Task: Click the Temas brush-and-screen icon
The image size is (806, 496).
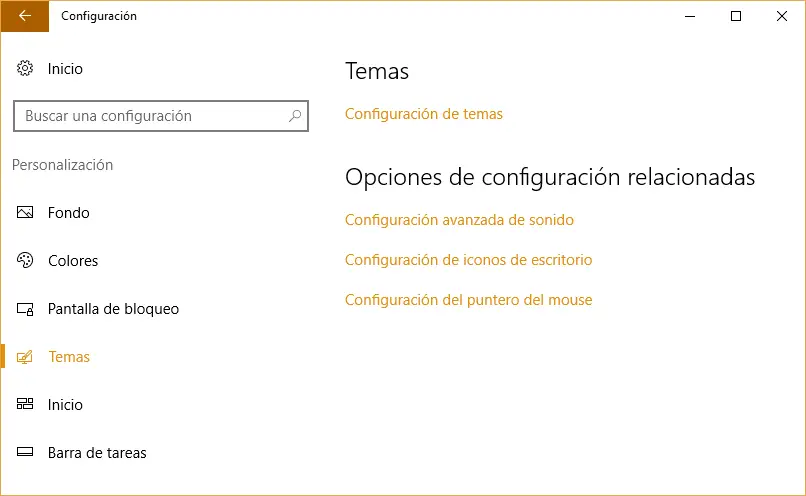Action: pos(26,357)
